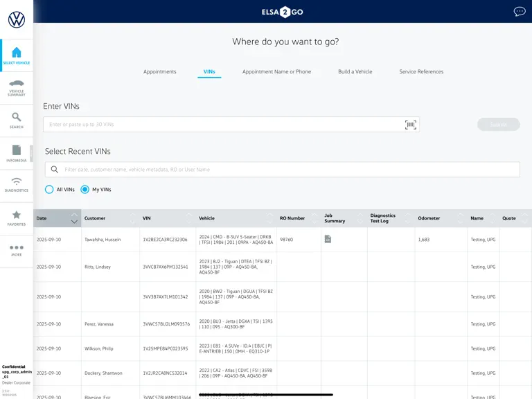Screen dimensions: 532x399
Task: Open Vehicle Summary car icon
Action: (x=17, y=83)
